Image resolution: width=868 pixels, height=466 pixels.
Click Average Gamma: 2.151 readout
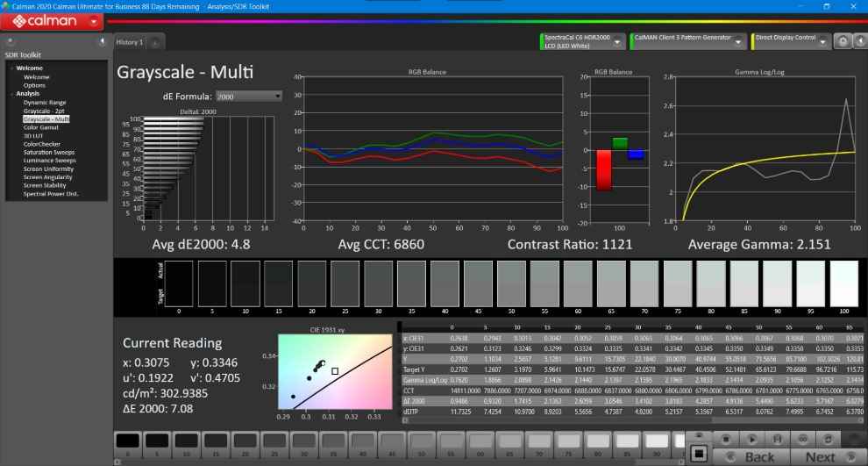(x=759, y=244)
